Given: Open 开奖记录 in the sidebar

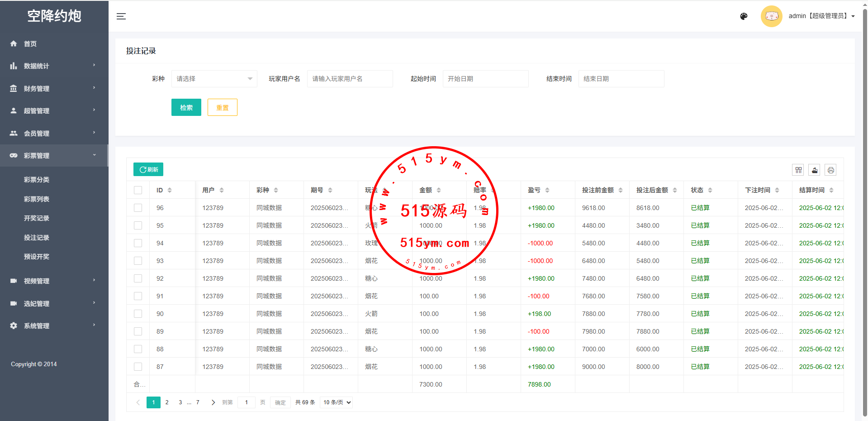Looking at the screenshot, I should click(x=37, y=218).
